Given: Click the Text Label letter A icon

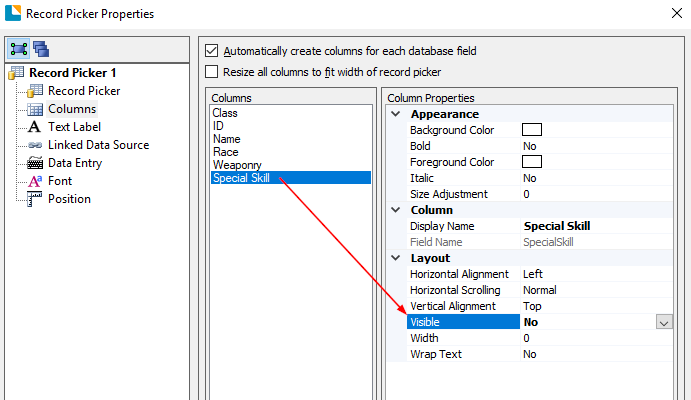Looking at the screenshot, I should (34, 127).
